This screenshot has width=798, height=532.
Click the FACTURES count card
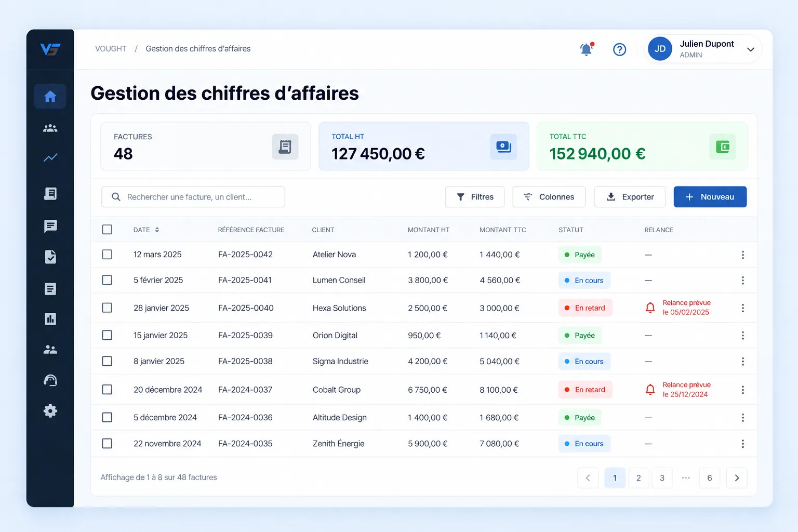(206, 146)
